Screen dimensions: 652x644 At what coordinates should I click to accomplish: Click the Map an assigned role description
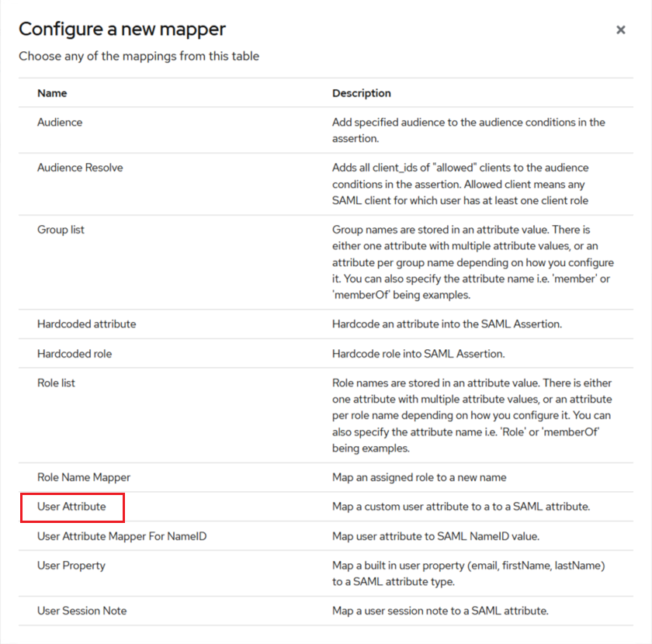tap(419, 477)
